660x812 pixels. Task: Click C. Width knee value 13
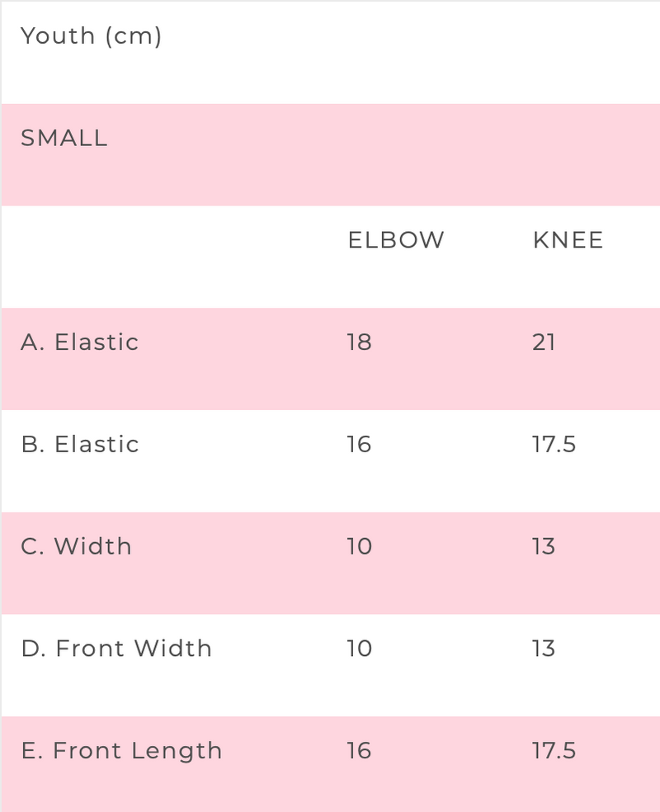tap(544, 546)
